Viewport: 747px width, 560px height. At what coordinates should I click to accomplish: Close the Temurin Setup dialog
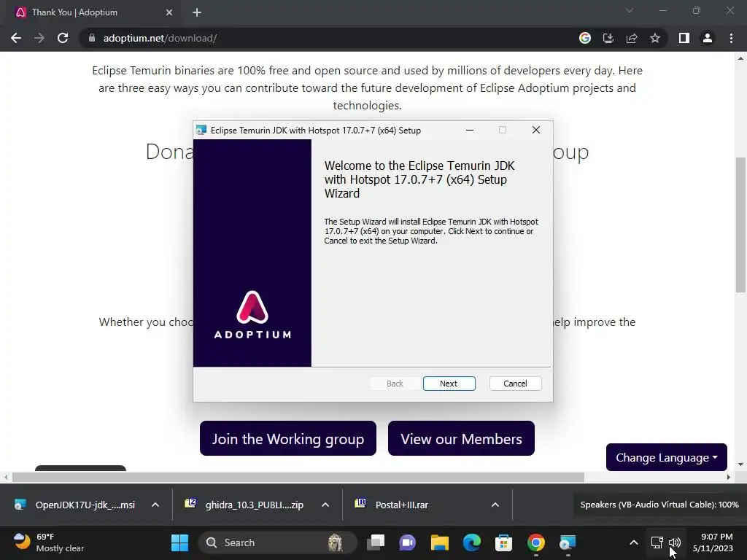coord(536,130)
